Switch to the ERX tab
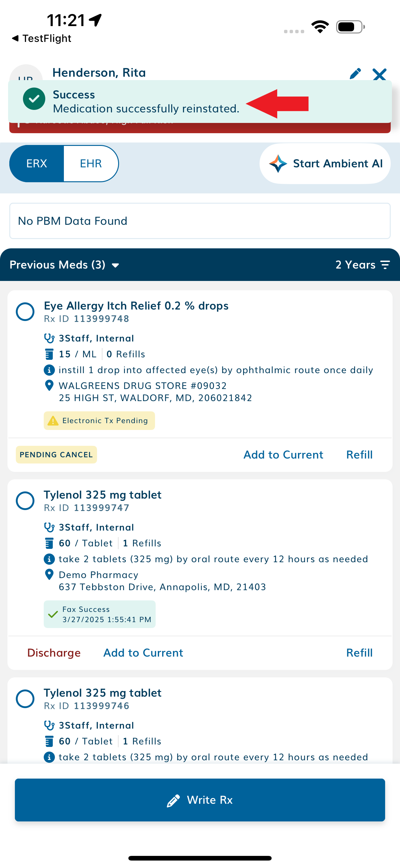The width and height of the screenshot is (400, 868). (37, 163)
